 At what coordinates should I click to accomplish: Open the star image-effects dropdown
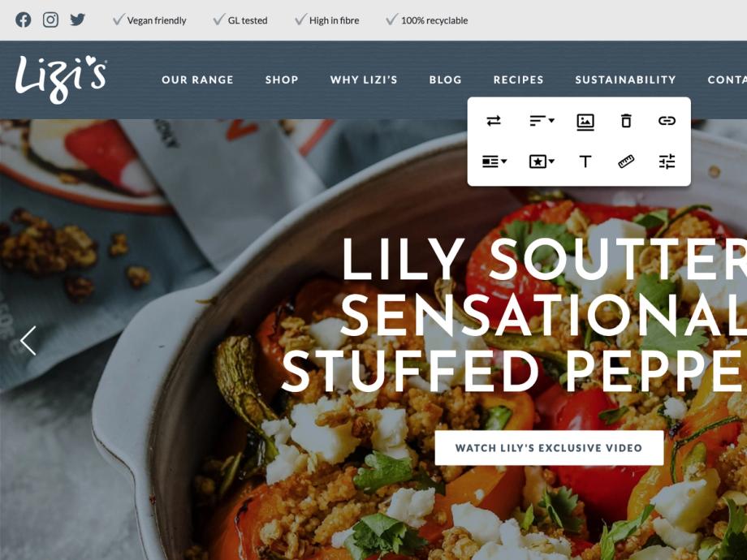(542, 162)
